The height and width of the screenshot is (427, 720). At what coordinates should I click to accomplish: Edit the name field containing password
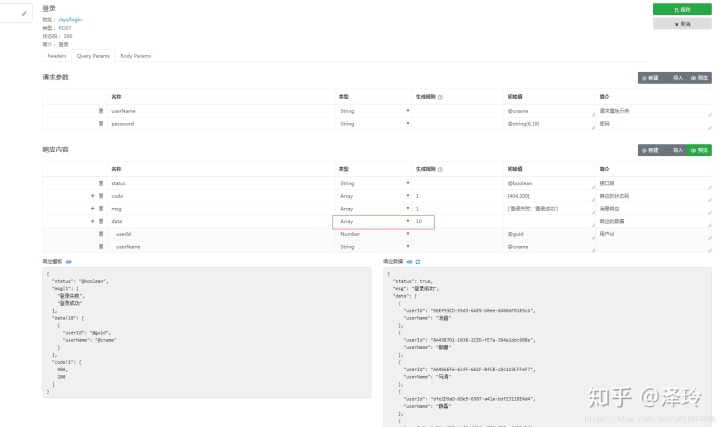pos(221,124)
